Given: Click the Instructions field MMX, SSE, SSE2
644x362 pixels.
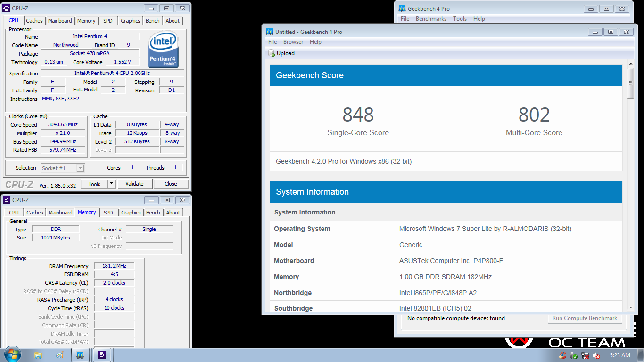Looking at the screenshot, I should [x=112, y=102].
